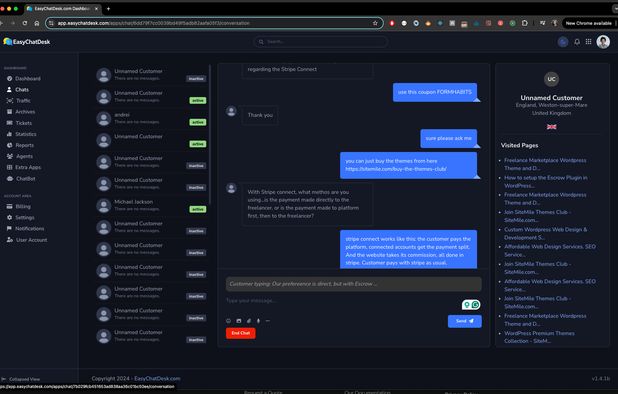Open the profile avatar menu

[x=603, y=42]
